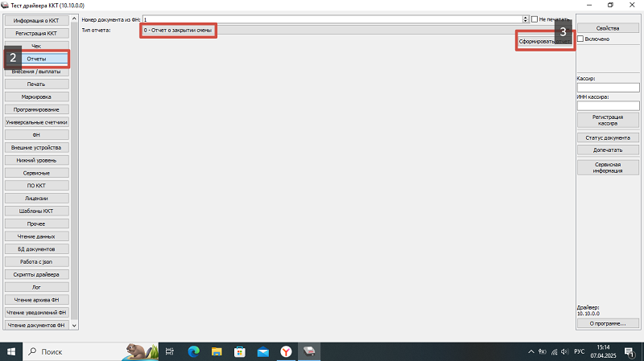Click the sidebar scroll down arrow
This screenshot has width=644, height=361.
coord(74,326)
